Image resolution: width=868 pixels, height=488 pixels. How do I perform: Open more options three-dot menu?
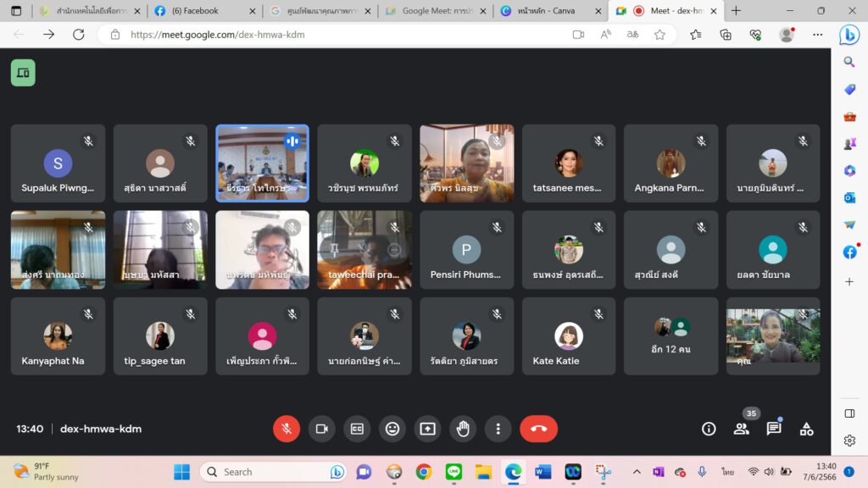[x=498, y=429]
